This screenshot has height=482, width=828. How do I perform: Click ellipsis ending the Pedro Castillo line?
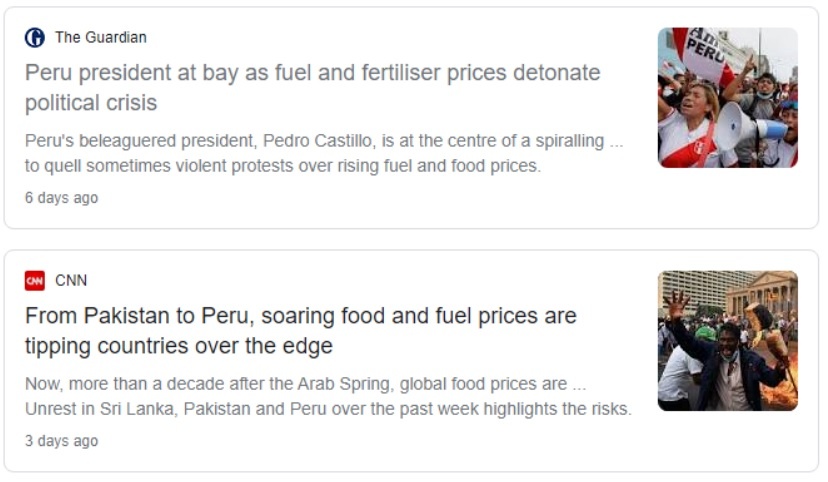[x=616, y=141]
